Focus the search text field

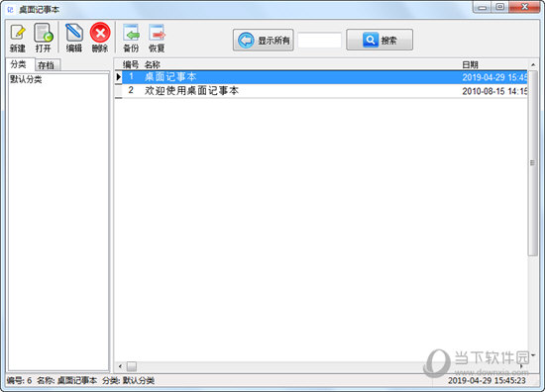319,41
